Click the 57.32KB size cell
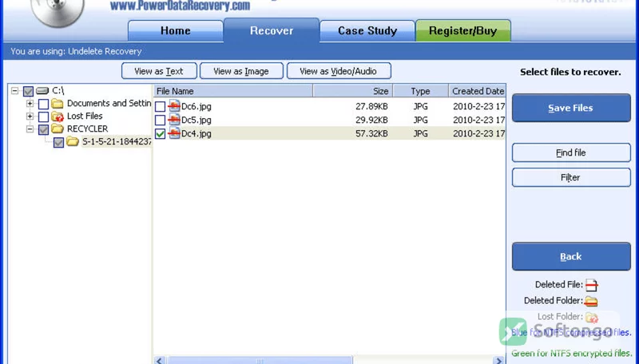 (x=371, y=133)
